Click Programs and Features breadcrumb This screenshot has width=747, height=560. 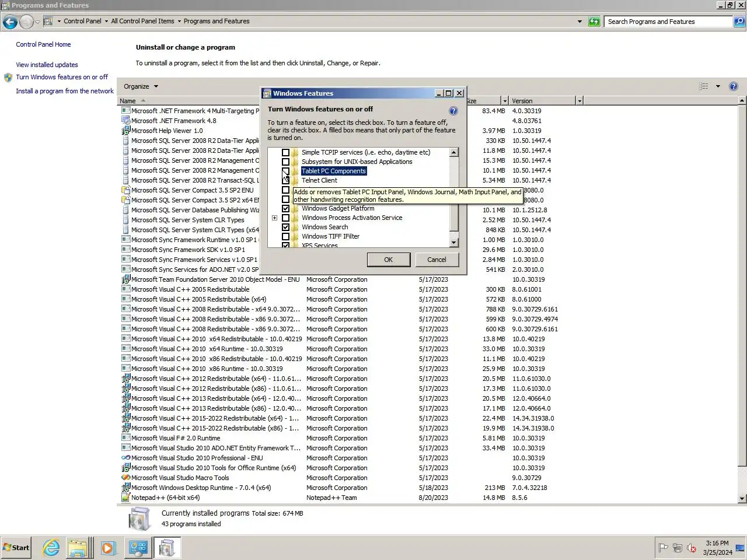coord(217,21)
